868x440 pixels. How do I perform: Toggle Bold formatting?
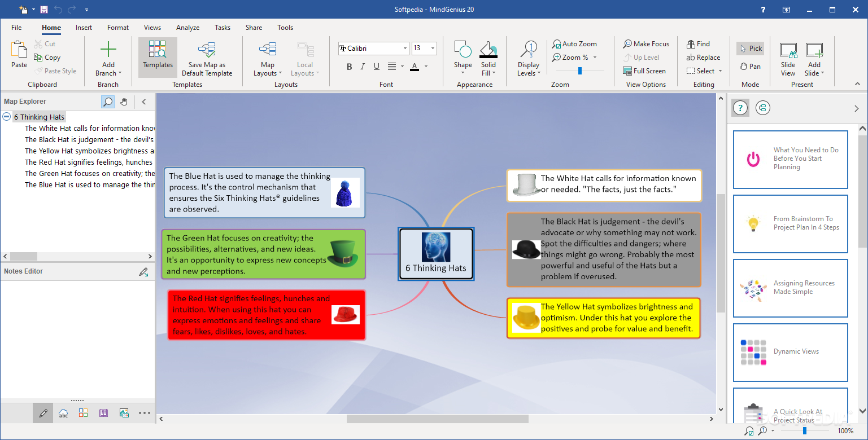[349, 67]
